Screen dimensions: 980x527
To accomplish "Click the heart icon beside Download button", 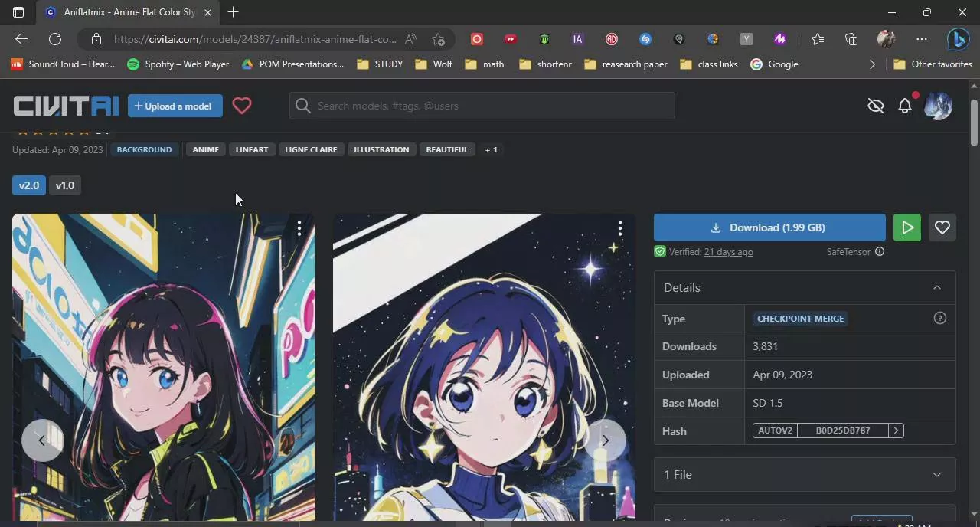I will 942,227.
